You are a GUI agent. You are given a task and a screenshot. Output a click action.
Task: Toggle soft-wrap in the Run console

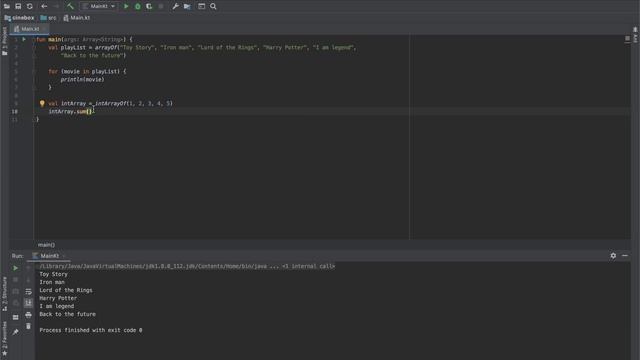coord(28,291)
